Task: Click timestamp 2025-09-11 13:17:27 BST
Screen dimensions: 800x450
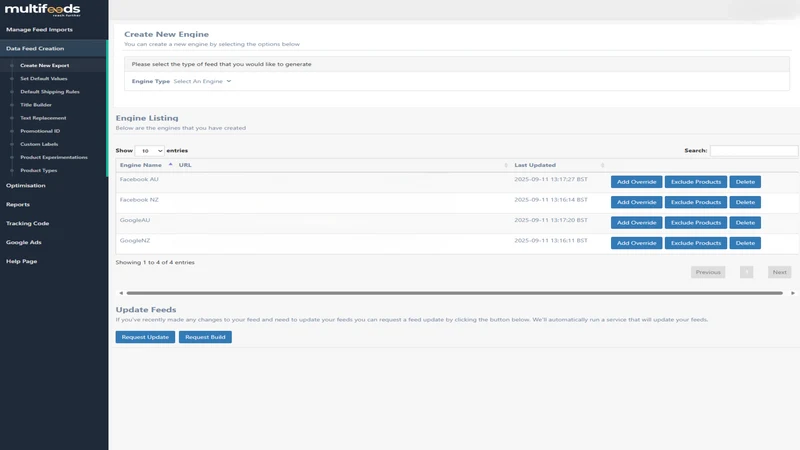Action: pos(551,180)
